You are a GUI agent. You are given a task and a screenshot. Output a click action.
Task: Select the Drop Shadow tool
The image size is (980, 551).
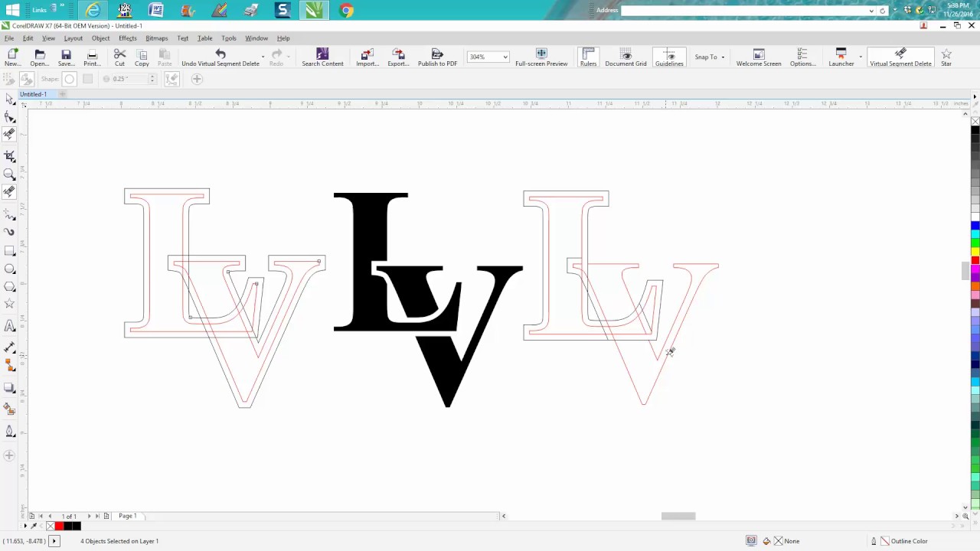9,387
